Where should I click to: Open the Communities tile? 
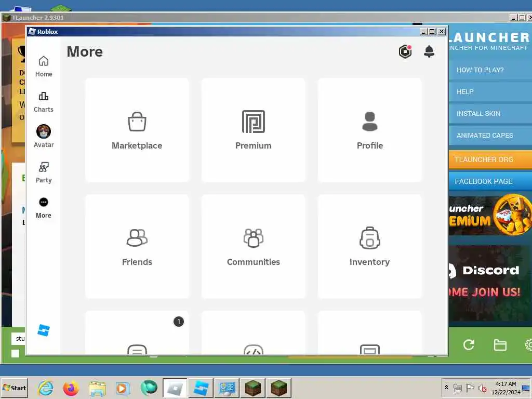tap(254, 246)
